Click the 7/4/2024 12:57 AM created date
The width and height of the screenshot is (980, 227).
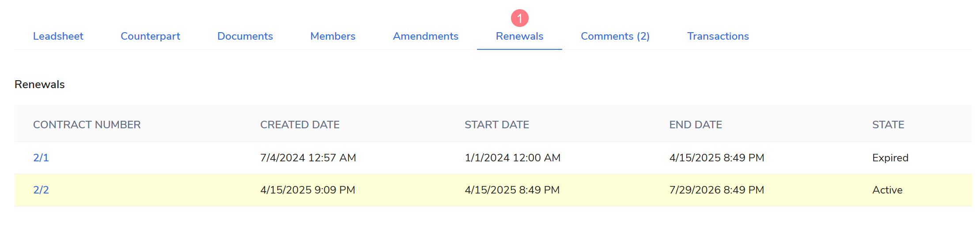(x=308, y=158)
